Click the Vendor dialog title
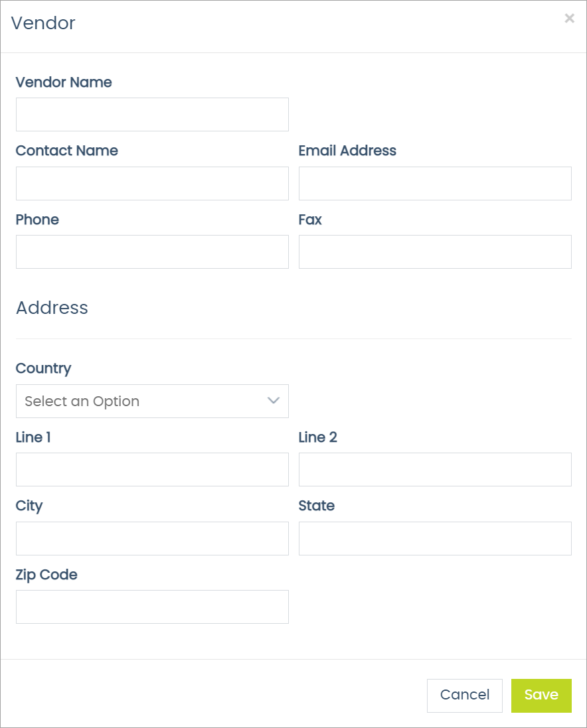 point(42,23)
